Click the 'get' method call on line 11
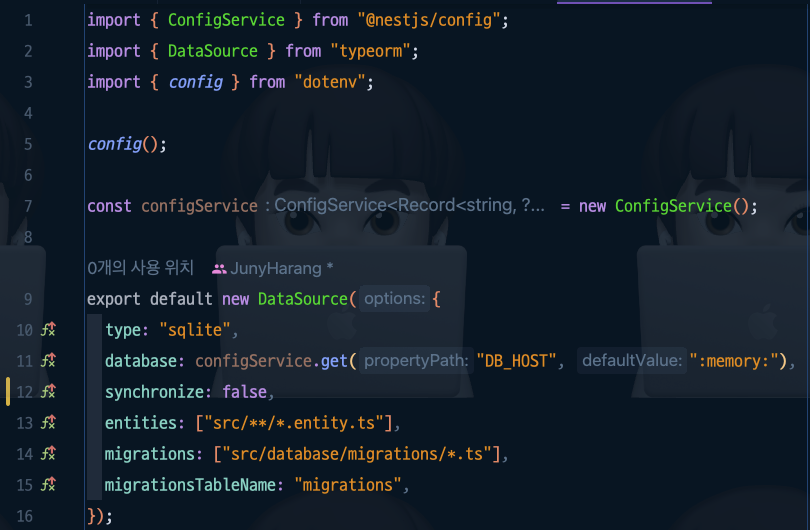The width and height of the screenshot is (810, 530). coord(334,361)
